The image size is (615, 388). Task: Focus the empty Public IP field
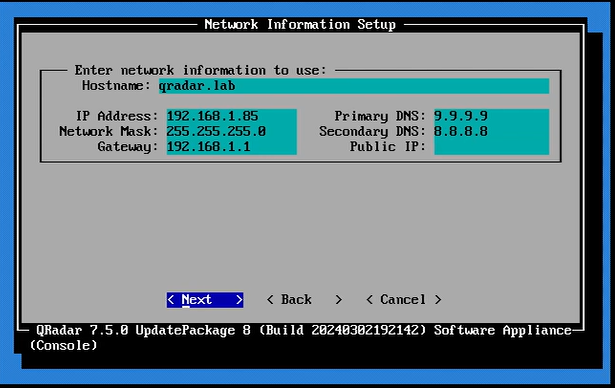click(491, 147)
